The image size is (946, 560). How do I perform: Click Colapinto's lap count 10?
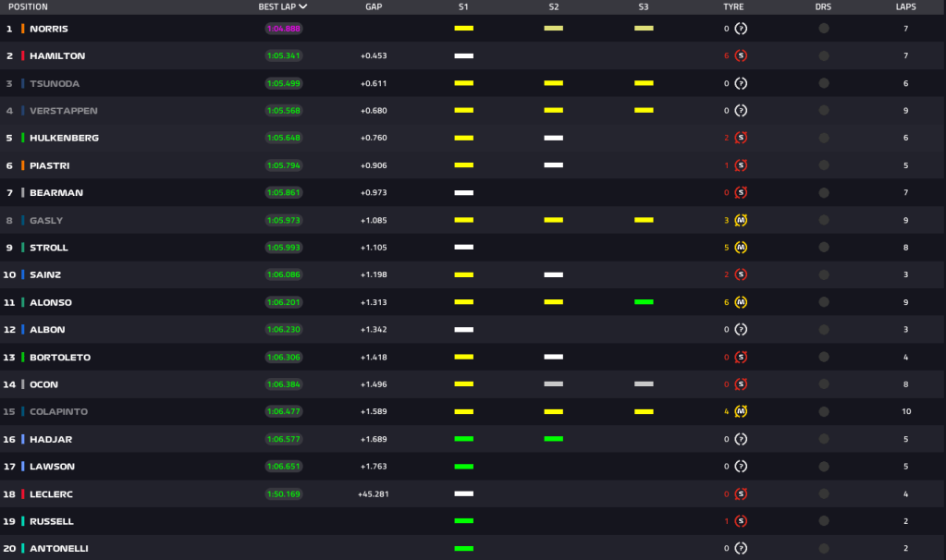pyautogui.click(x=906, y=411)
